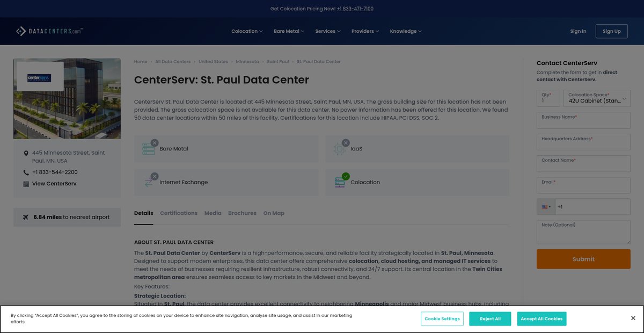Expand the Knowledge navigation menu

pos(406,31)
